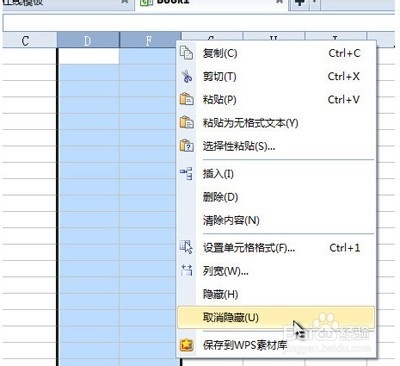Select column C header

coord(29,40)
